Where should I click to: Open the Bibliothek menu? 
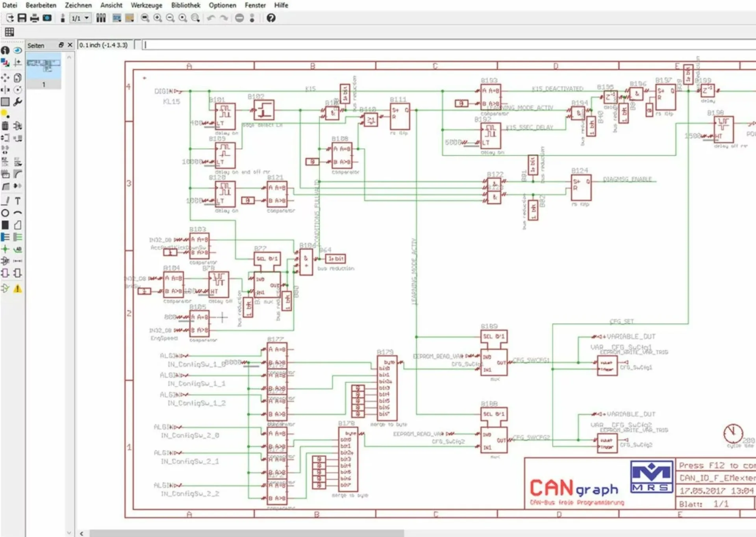(185, 5)
